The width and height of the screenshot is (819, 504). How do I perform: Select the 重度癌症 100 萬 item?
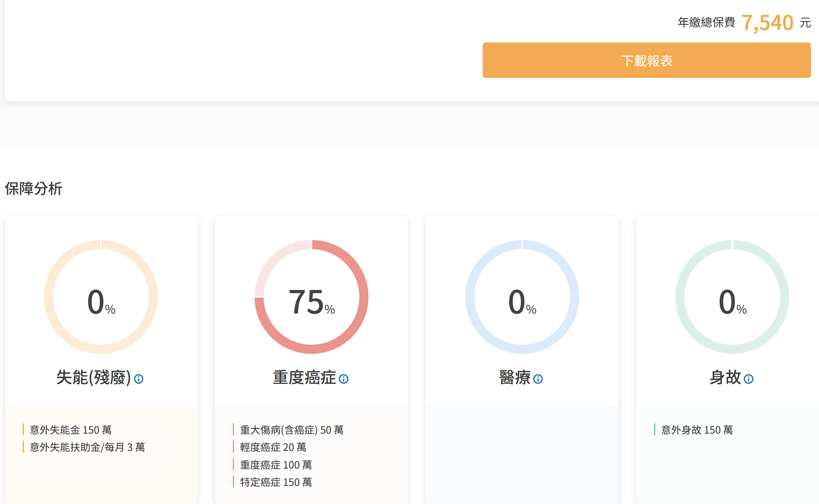[276, 465]
